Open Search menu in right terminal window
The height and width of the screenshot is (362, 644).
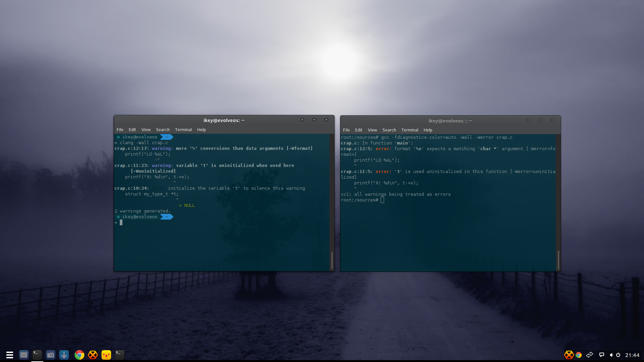tap(389, 130)
